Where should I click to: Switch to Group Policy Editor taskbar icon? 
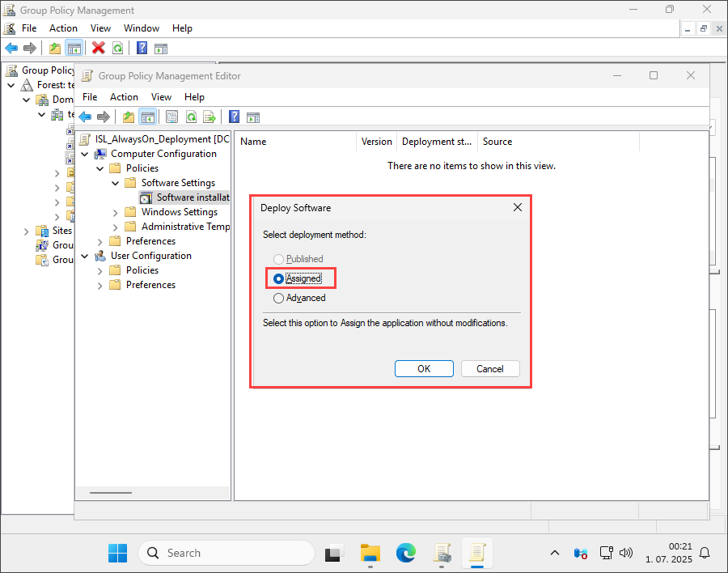tap(476, 553)
